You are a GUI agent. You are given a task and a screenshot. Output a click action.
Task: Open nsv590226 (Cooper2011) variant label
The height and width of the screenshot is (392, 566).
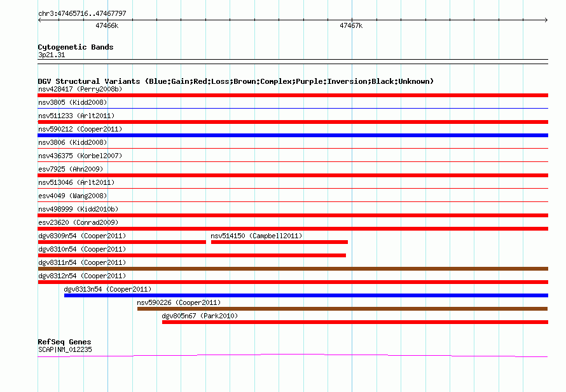(x=179, y=302)
